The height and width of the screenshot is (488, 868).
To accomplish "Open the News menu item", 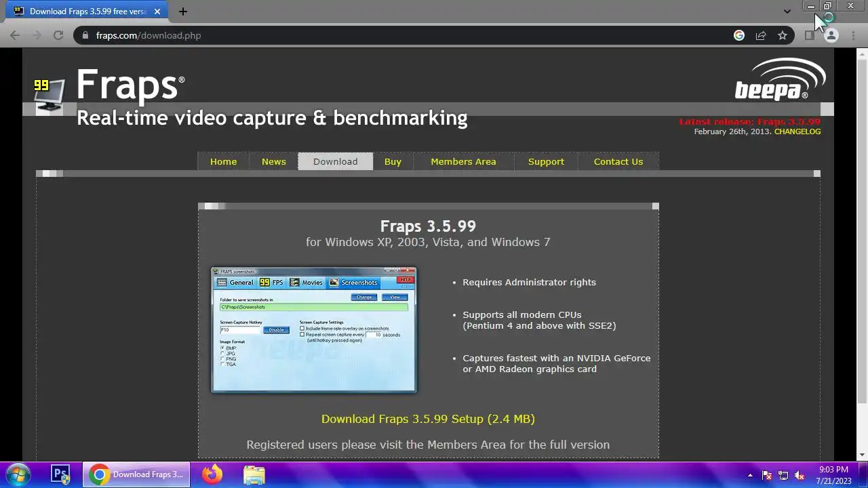I will point(274,161).
